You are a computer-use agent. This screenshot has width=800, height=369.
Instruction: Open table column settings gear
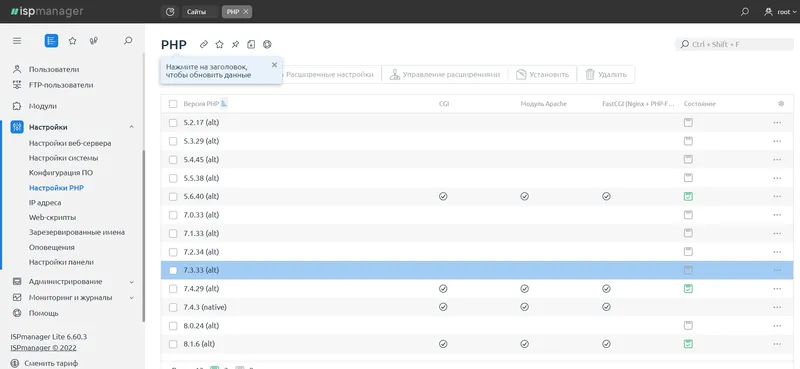click(781, 104)
